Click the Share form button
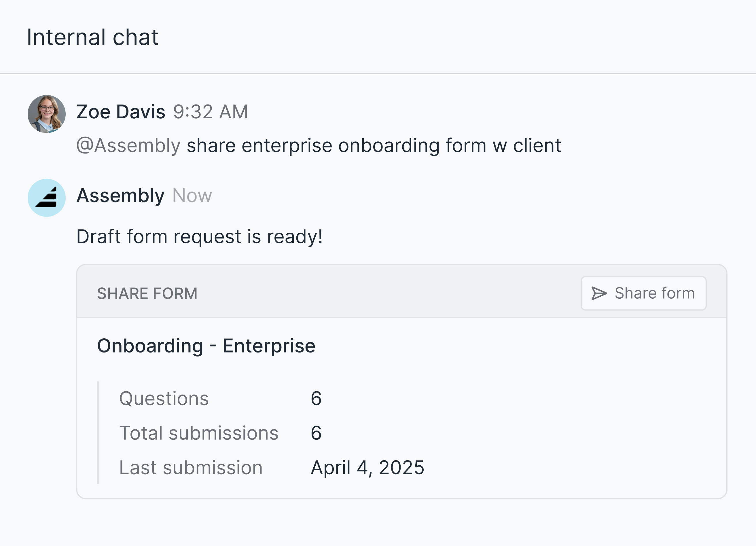 coord(643,293)
